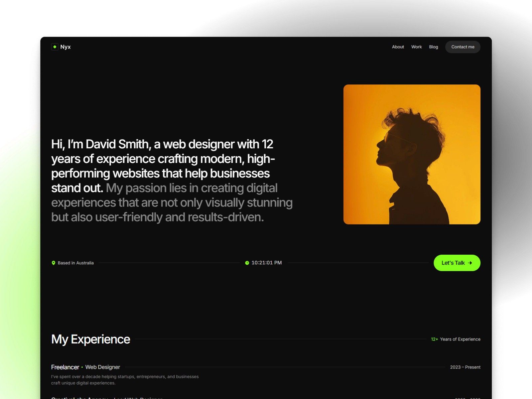Click the grey My passion lies paragraph
The height and width of the screenshot is (399, 532).
pyautogui.click(x=172, y=202)
